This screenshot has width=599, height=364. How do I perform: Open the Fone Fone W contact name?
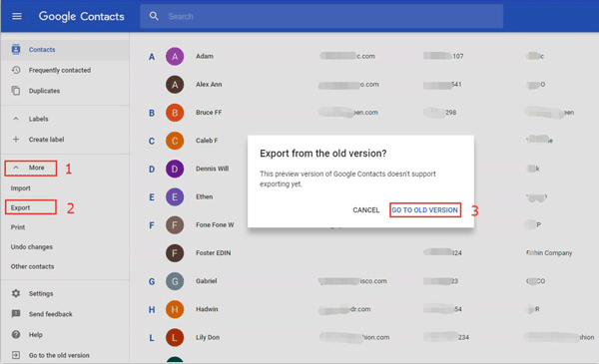click(x=215, y=225)
